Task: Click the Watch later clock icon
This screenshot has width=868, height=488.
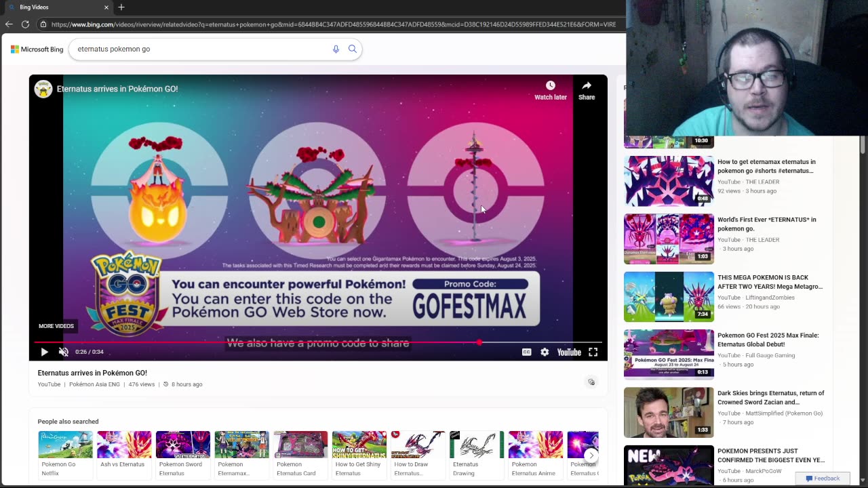Action: pos(551,85)
